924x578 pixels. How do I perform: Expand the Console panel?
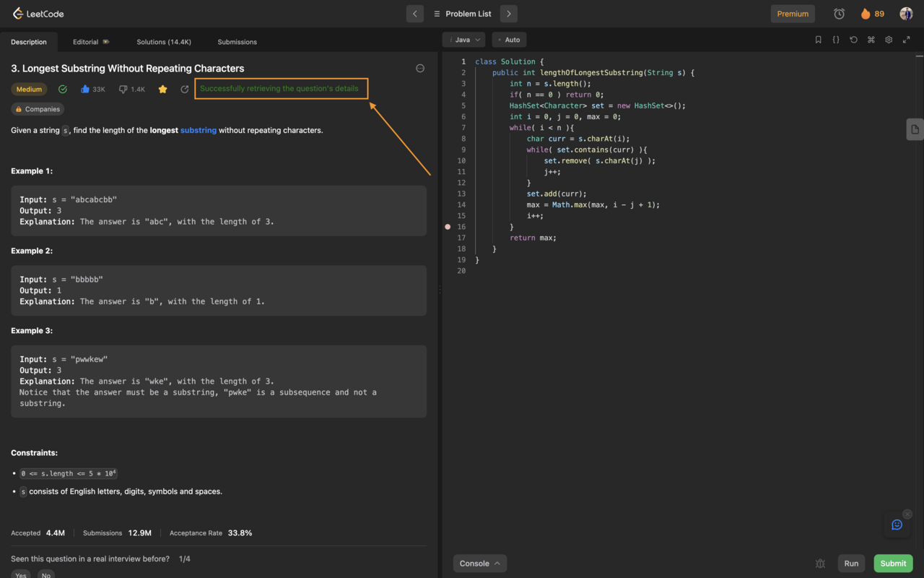480,564
